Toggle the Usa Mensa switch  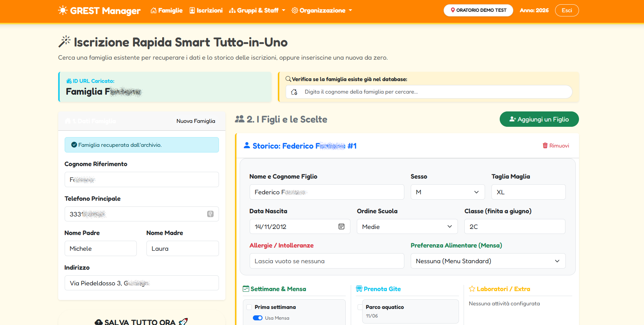point(258,318)
